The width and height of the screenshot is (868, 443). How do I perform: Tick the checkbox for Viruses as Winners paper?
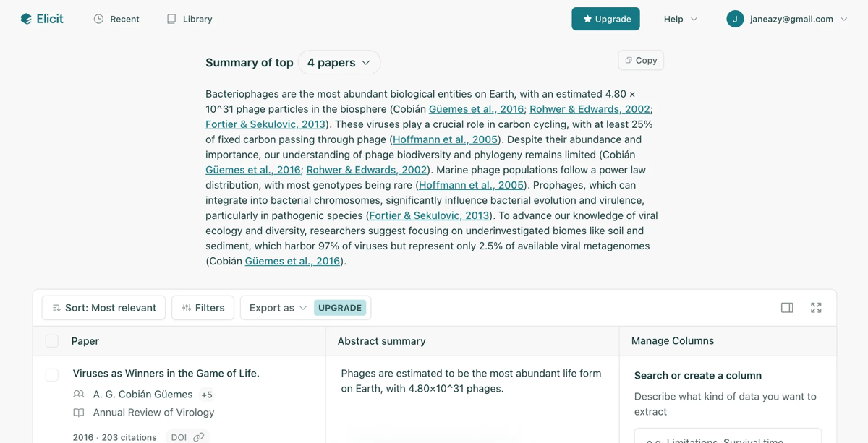[52, 374]
